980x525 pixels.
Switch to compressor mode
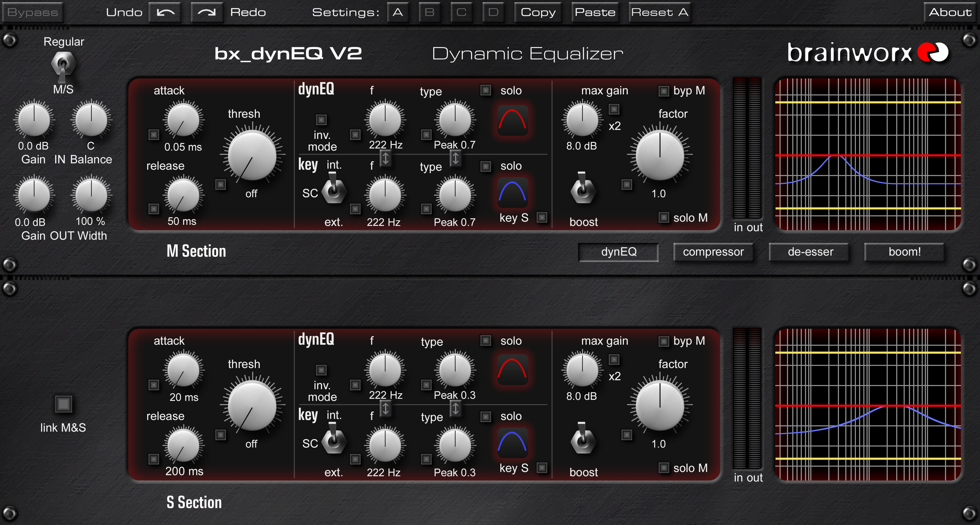(x=713, y=252)
